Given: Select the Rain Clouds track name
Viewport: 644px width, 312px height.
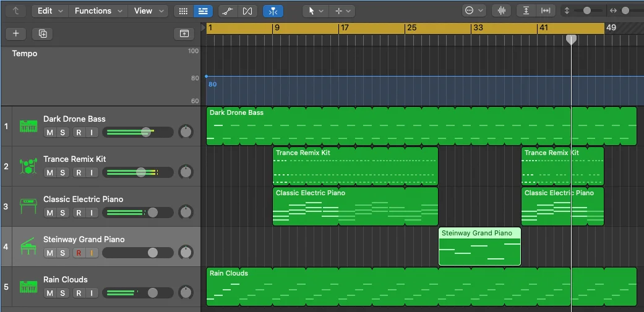Looking at the screenshot, I should (x=66, y=280).
